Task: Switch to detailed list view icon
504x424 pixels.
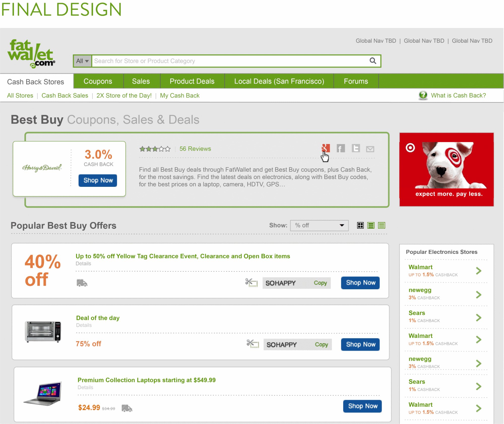Action: pos(371,225)
